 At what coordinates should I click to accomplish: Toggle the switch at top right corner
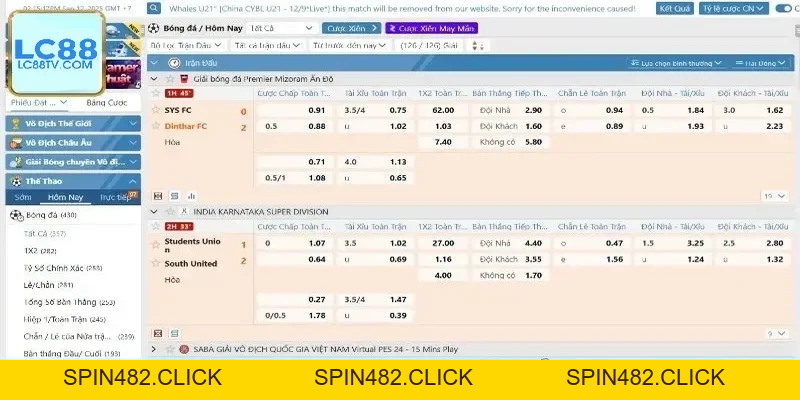[x=784, y=8]
